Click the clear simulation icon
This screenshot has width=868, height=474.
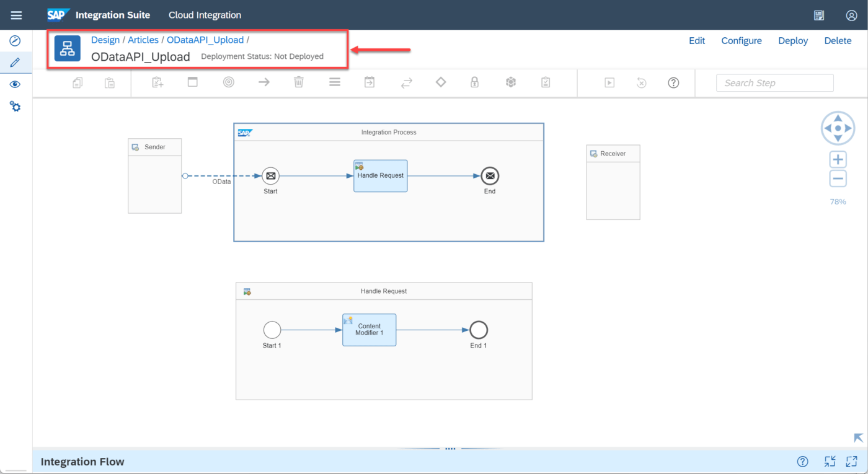pos(642,82)
